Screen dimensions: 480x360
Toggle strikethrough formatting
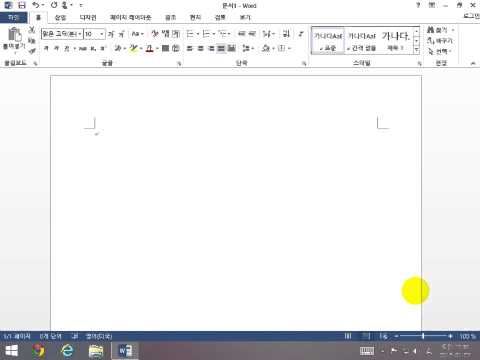click(x=83, y=48)
